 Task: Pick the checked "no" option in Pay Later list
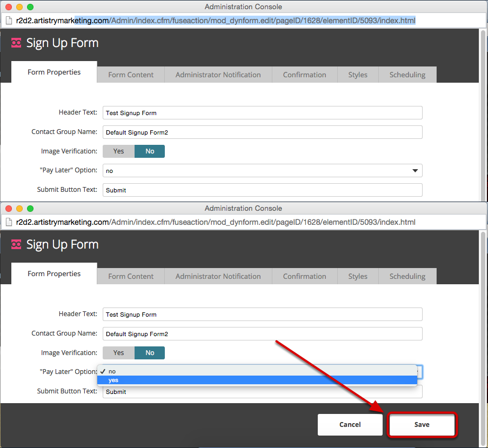click(257, 371)
